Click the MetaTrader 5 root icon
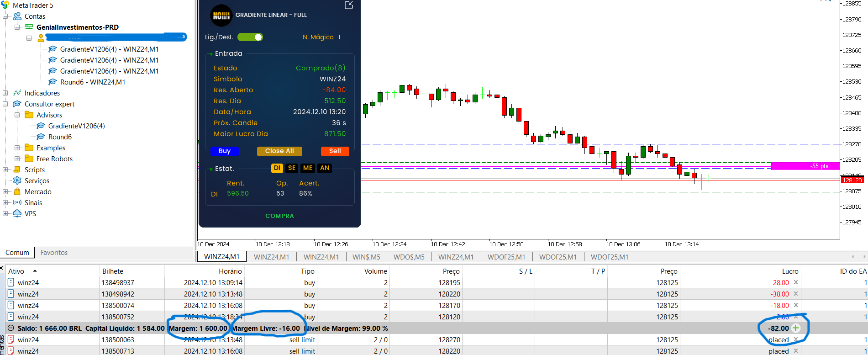868x355 pixels. (x=5, y=5)
